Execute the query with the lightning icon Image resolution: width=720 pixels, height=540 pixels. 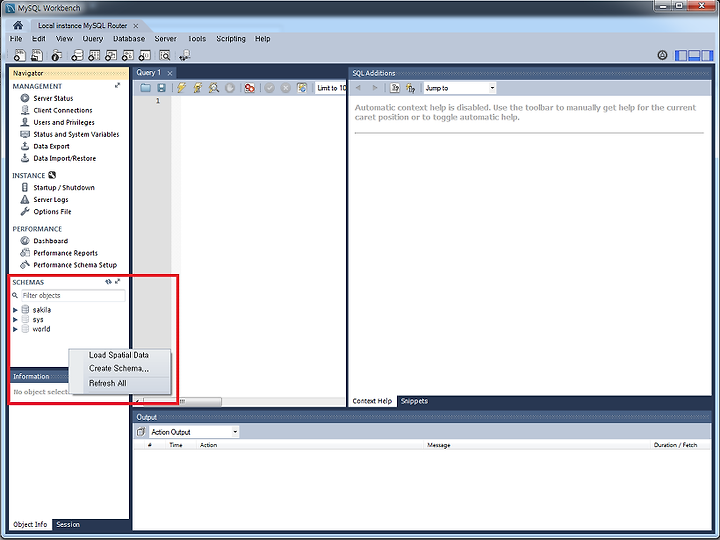pos(181,88)
